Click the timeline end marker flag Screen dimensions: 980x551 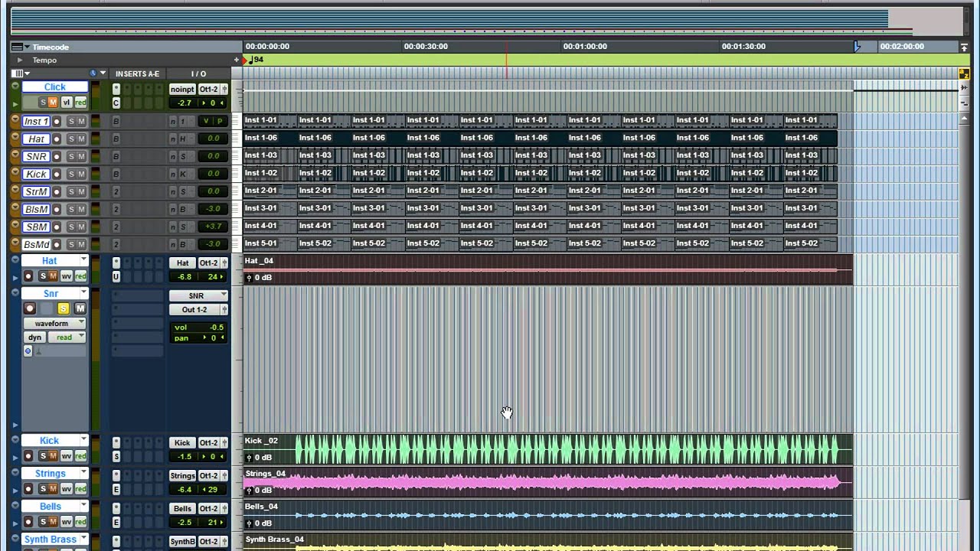(857, 47)
